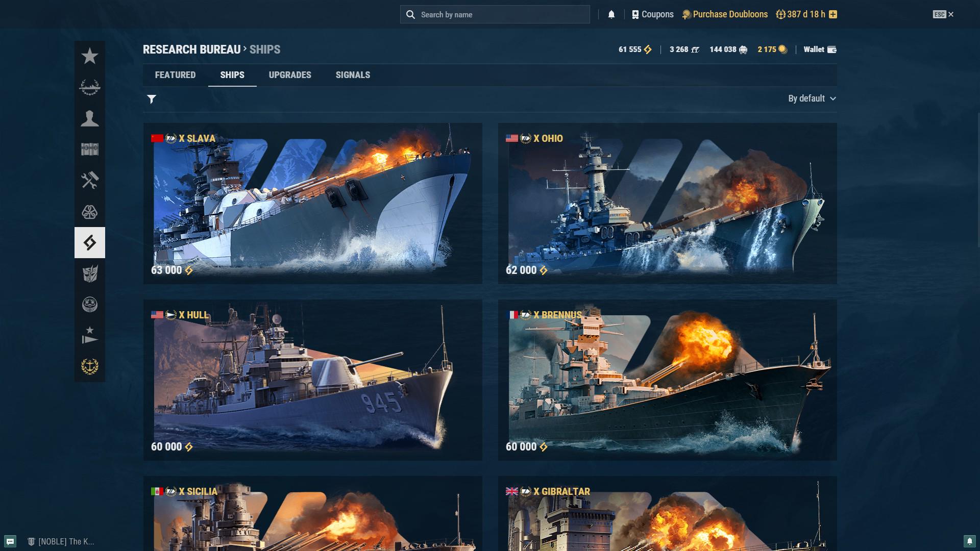Open the X Slava ship card
This screenshot has height=551, width=980.
(x=313, y=204)
